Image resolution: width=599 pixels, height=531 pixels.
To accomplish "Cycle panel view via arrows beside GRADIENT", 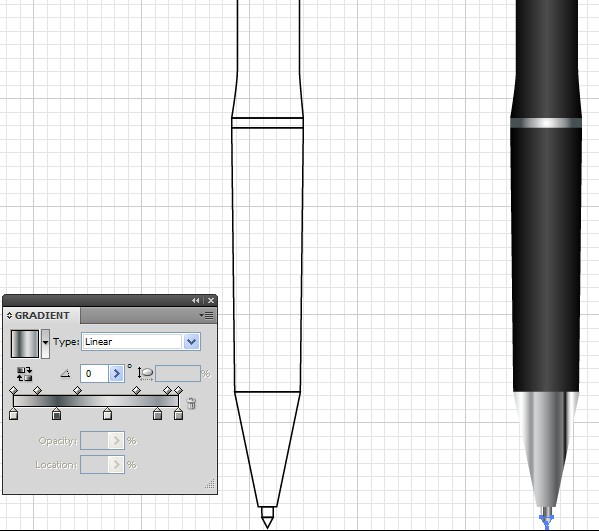I will pyautogui.click(x=10, y=316).
